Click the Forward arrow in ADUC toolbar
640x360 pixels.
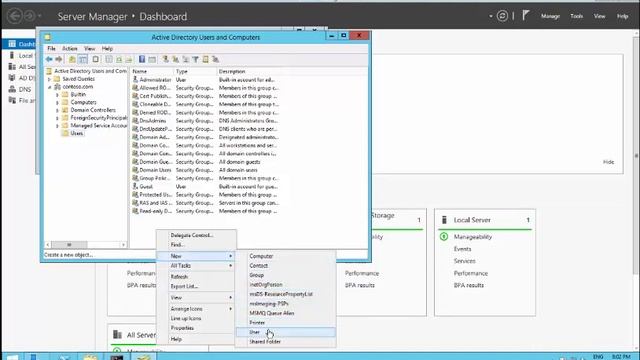tap(59, 60)
